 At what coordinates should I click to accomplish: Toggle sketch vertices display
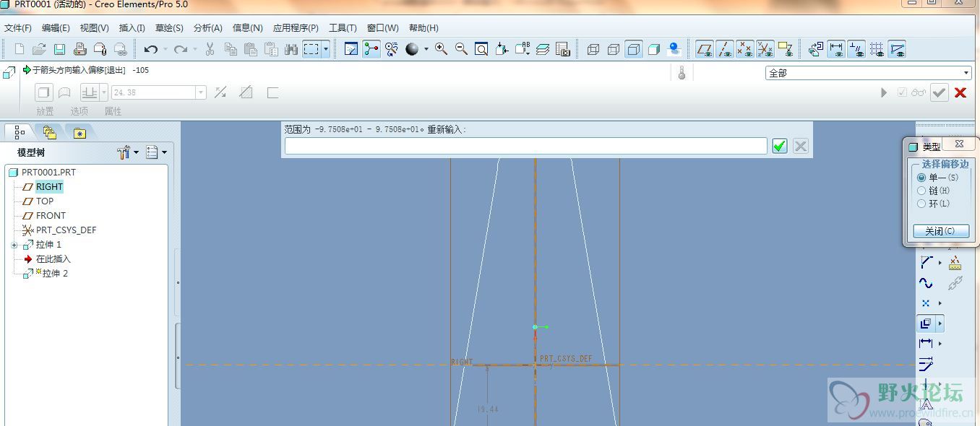(x=897, y=49)
